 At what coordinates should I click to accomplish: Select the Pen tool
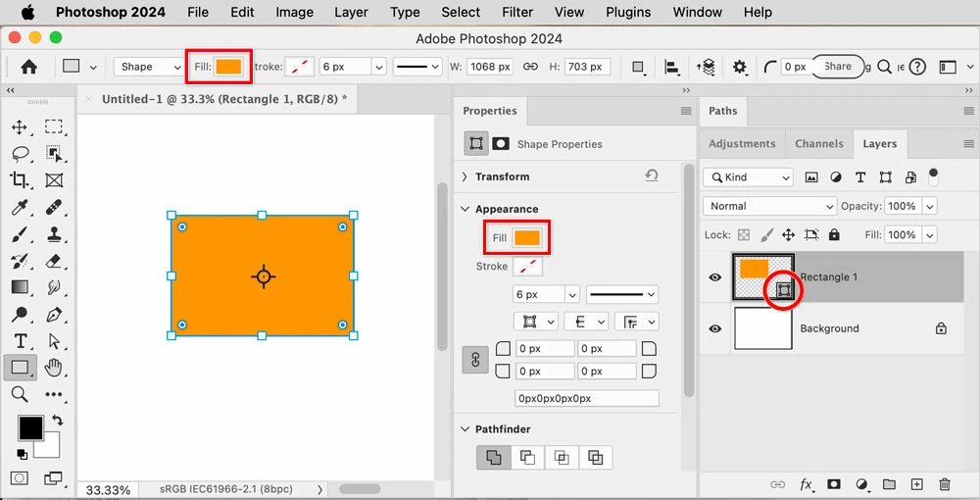click(54, 314)
